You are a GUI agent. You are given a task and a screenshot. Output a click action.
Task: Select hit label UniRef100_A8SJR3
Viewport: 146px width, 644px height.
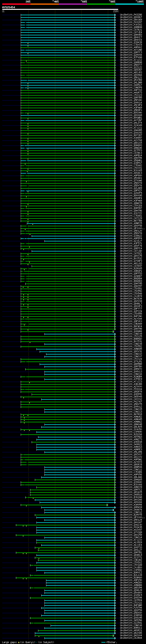[131, 72]
